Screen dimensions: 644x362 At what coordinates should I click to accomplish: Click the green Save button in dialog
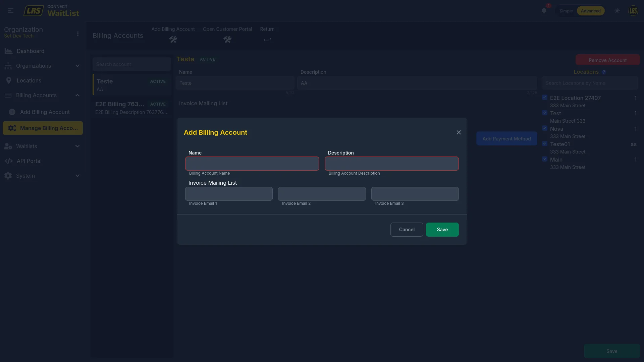tap(442, 230)
